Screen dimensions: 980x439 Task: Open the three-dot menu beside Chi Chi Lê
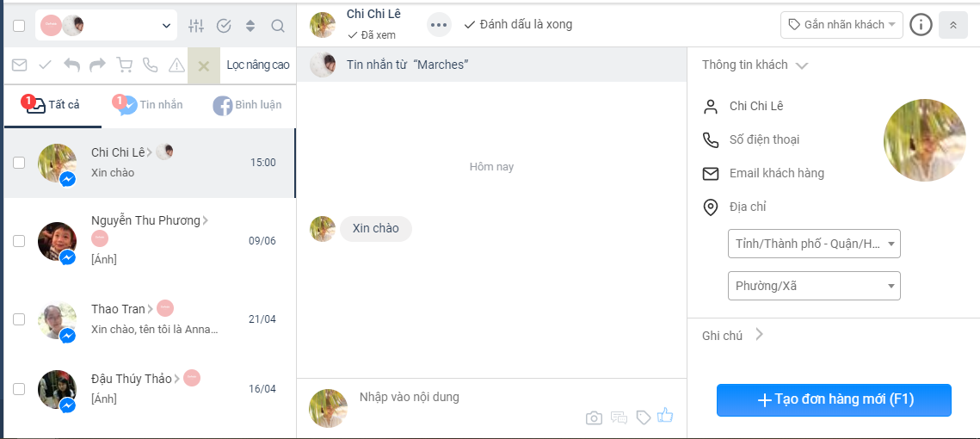pyautogui.click(x=439, y=25)
